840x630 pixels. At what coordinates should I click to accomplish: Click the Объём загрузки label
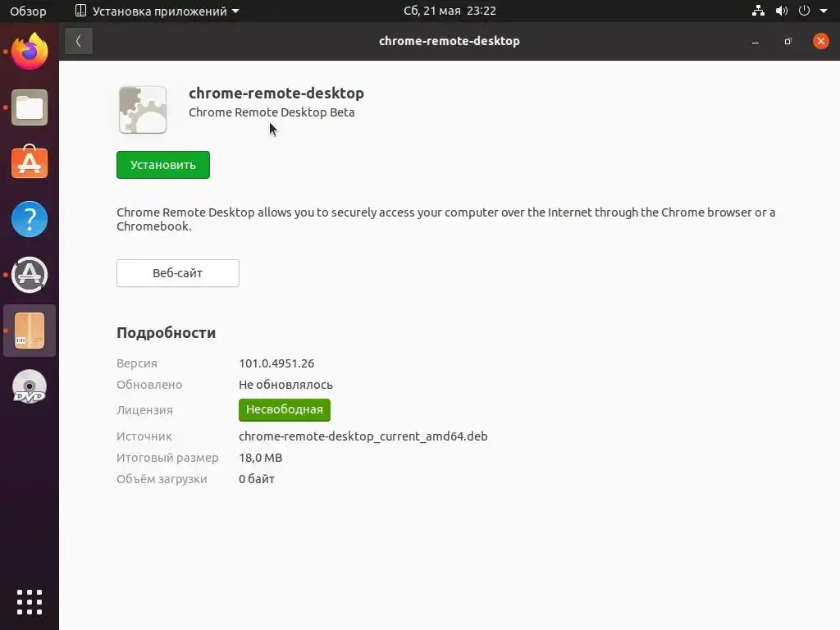click(162, 479)
